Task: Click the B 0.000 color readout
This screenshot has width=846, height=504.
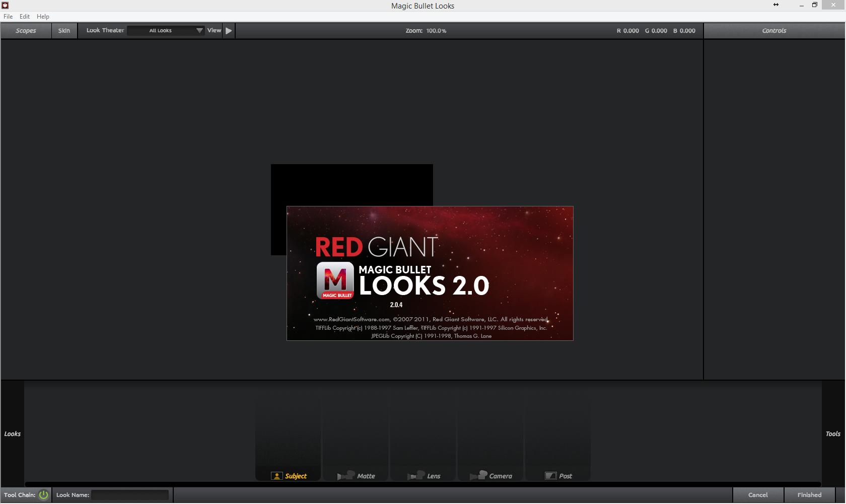Action: (x=684, y=31)
